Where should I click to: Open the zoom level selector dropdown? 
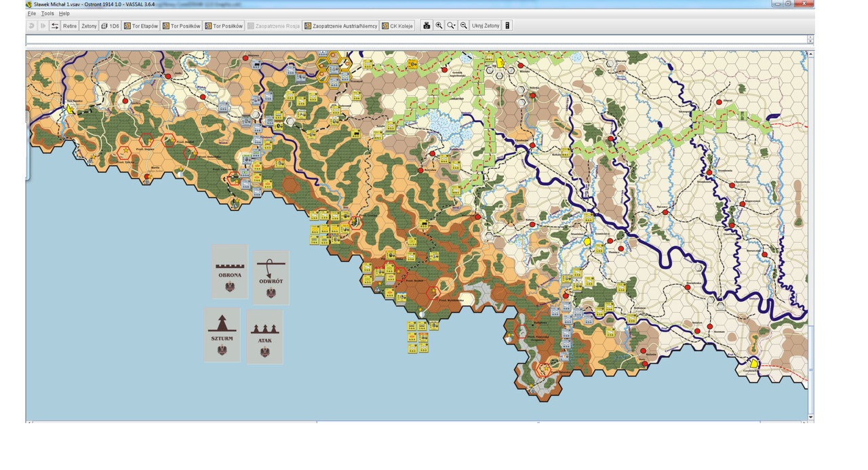[451, 26]
